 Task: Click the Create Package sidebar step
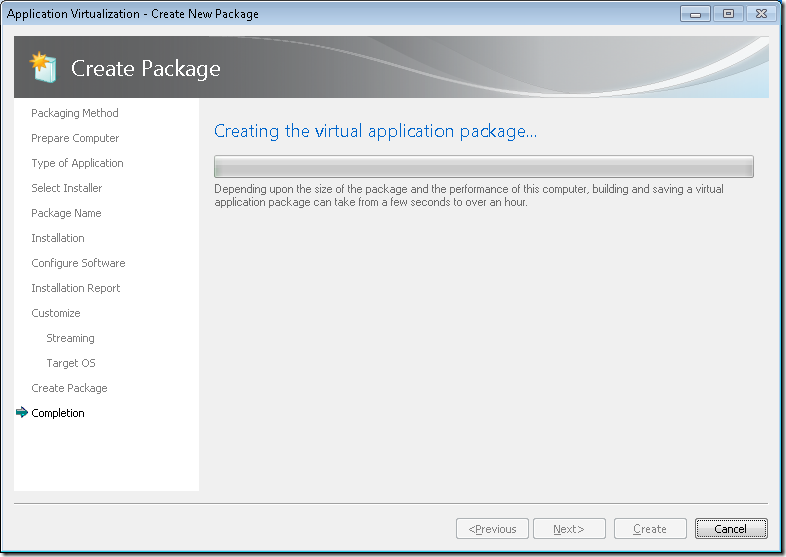[x=69, y=389]
